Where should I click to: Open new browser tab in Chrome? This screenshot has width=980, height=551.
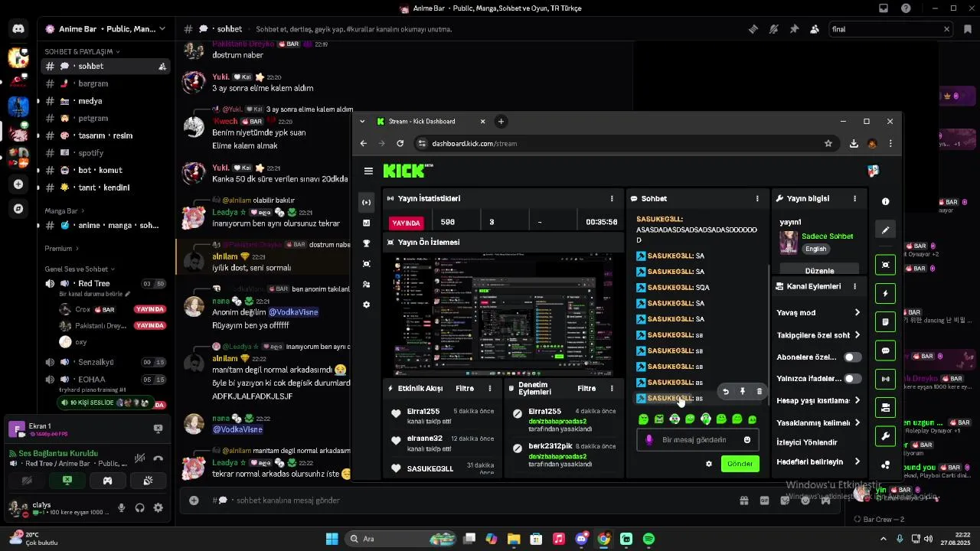click(x=501, y=121)
